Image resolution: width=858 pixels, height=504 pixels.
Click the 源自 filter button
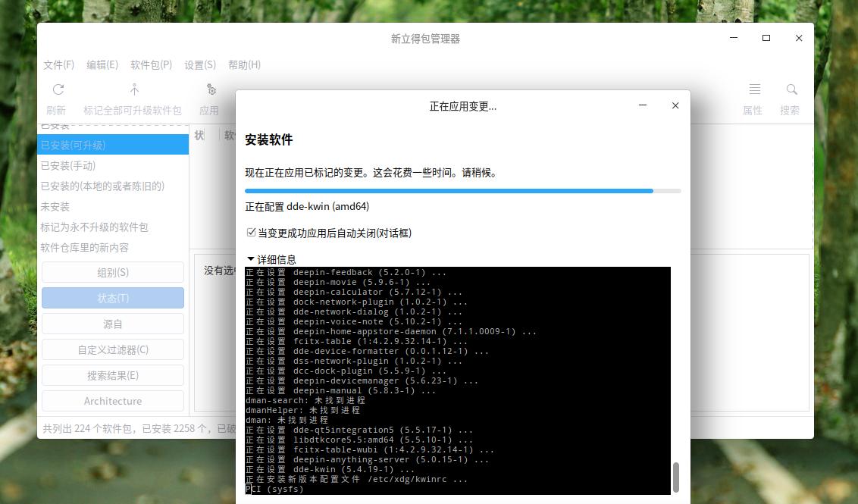pos(112,324)
